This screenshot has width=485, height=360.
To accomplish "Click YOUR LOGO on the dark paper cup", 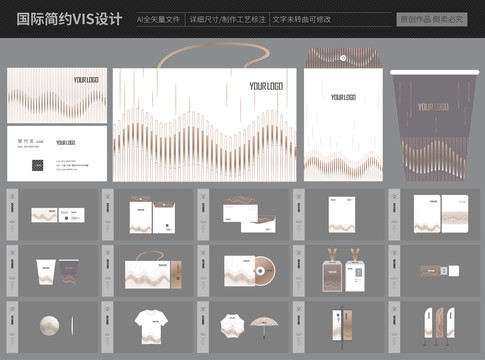I will 433,107.
